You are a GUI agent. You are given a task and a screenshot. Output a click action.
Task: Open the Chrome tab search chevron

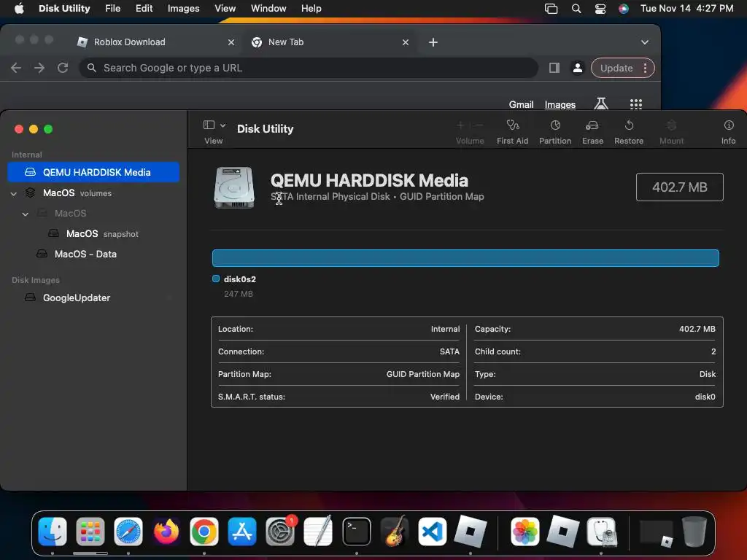[645, 42]
